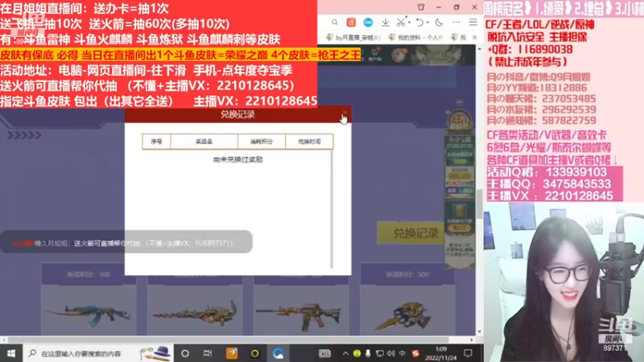This screenshot has width=644, height=362.
Task: Select the blue AK-47 weapon thumbnail
Action: (x=89, y=313)
